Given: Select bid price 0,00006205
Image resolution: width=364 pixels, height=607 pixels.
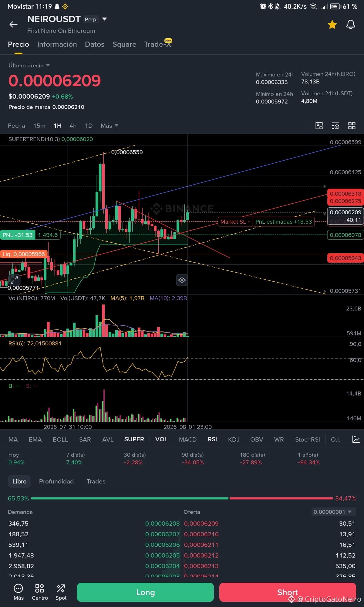Looking at the screenshot, I should coord(162,555).
